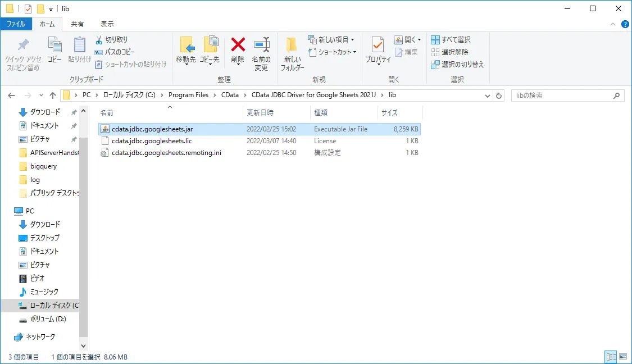The image size is (632, 364).
Task: Refresh the current folder view
Action: (x=500, y=95)
